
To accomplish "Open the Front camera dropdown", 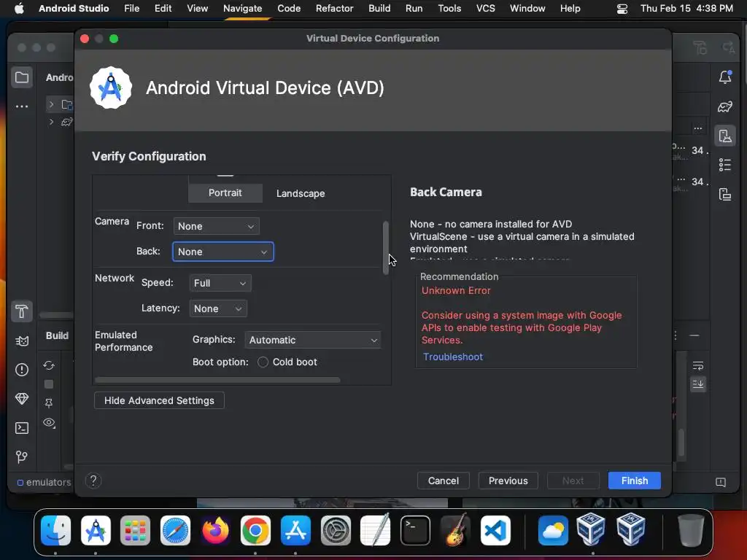I will [216, 226].
